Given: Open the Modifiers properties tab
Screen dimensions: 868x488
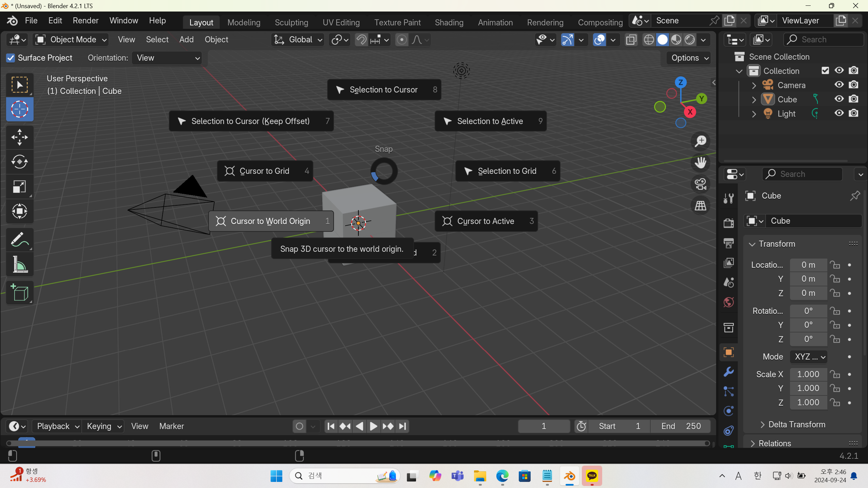Looking at the screenshot, I should (729, 372).
